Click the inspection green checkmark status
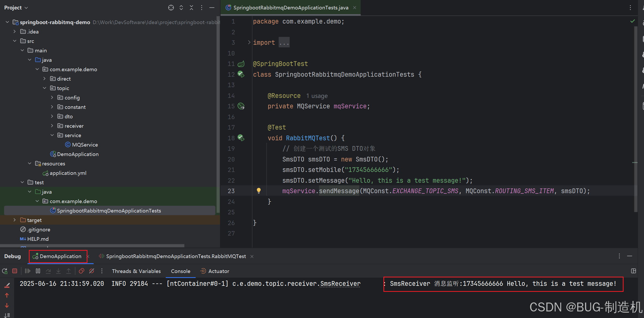This screenshot has width=644, height=318. tap(632, 21)
